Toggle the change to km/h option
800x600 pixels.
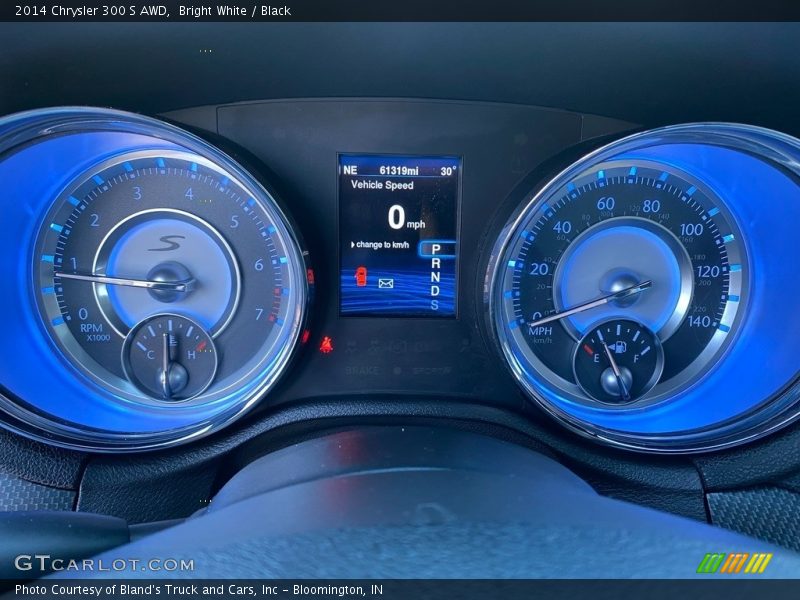tap(383, 245)
